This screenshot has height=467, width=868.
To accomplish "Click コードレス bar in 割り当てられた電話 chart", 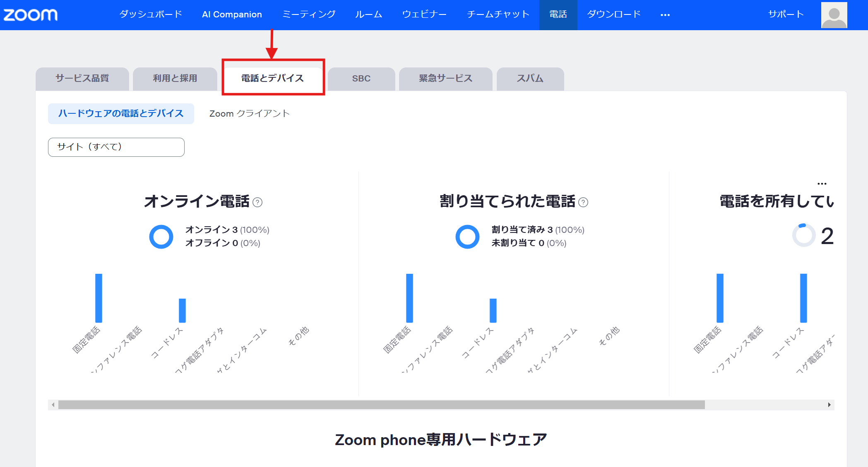I will 493,310.
